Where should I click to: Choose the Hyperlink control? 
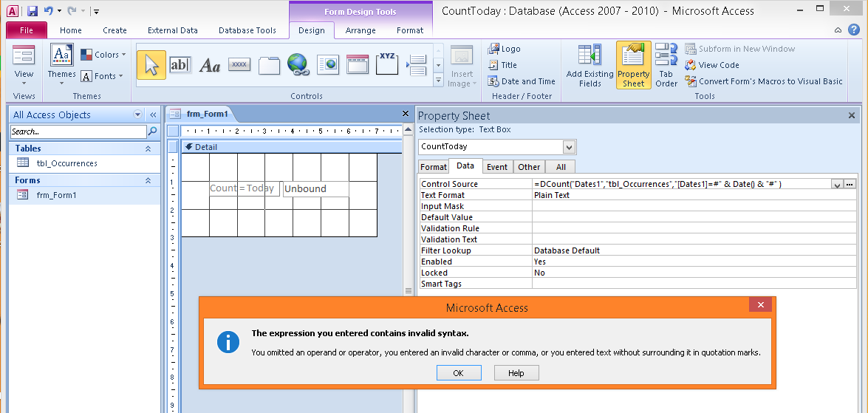pyautogui.click(x=298, y=65)
